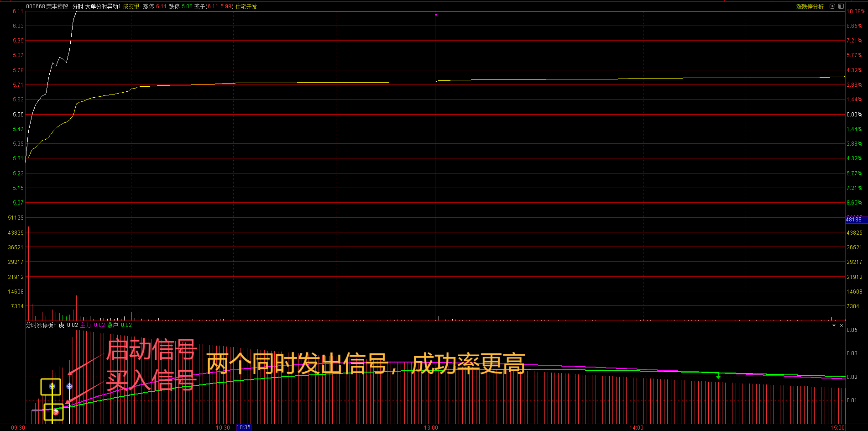This screenshot has height=431, width=868.
Task: Click the 5.07 price axis label
Action: click(18, 203)
